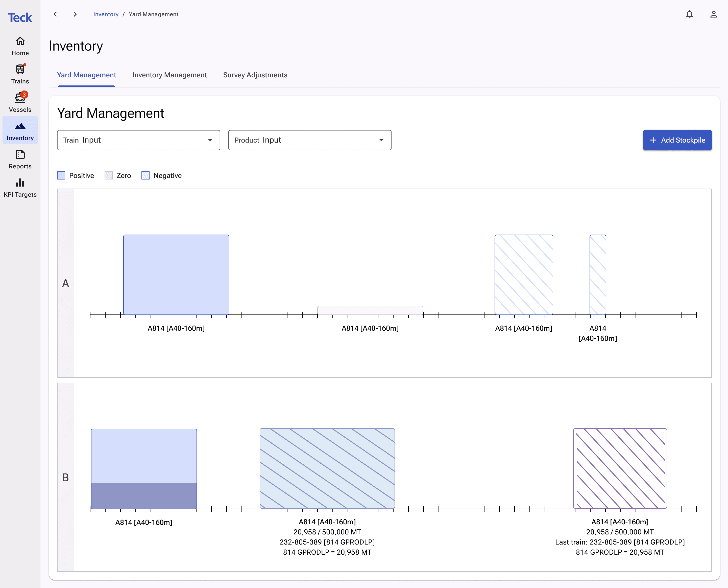Open the Reports document icon
The height and width of the screenshot is (588, 728).
(x=20, y=154)
